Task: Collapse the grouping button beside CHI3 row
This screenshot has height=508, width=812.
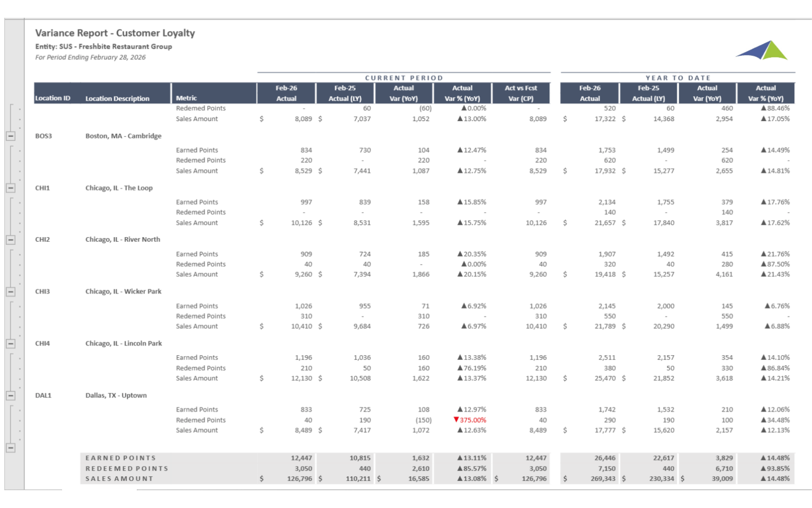Action: click(x=11, y=292)
